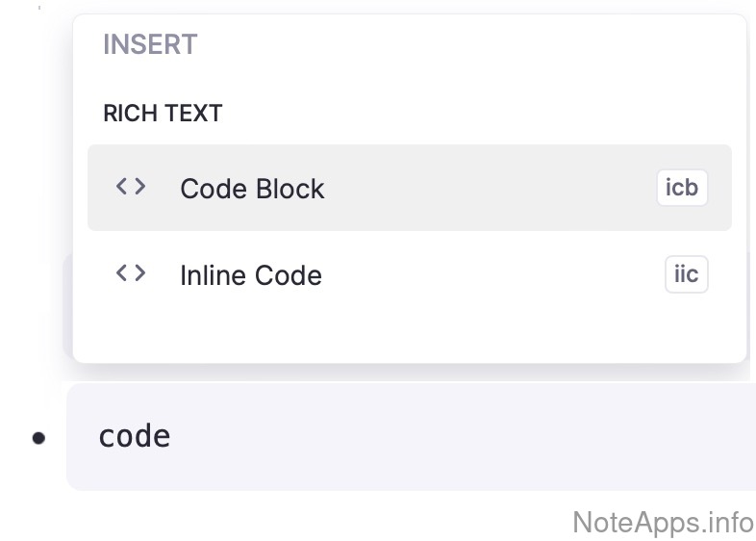Image resolution: width=756 pixels, height=541 pixels.
Task: Click the bullet point beside the code block
Action: coord(38,438)
